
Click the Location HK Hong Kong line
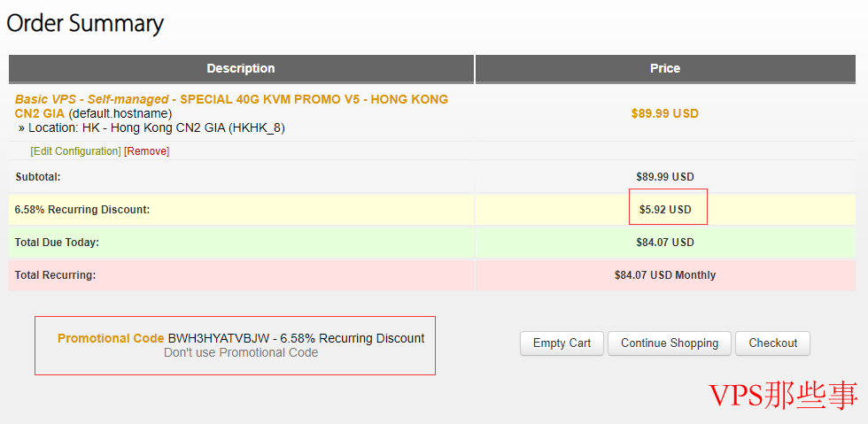coord(151,127)
